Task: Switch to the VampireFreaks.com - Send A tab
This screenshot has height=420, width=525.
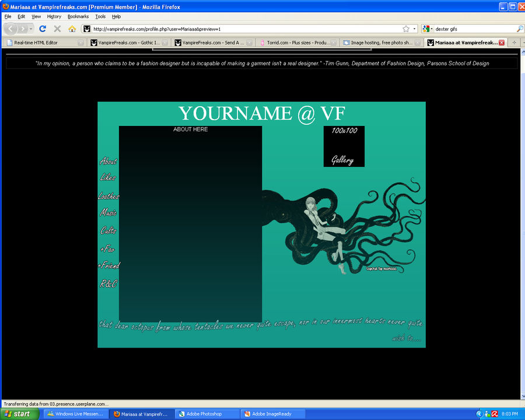Action: click(213, 43)
